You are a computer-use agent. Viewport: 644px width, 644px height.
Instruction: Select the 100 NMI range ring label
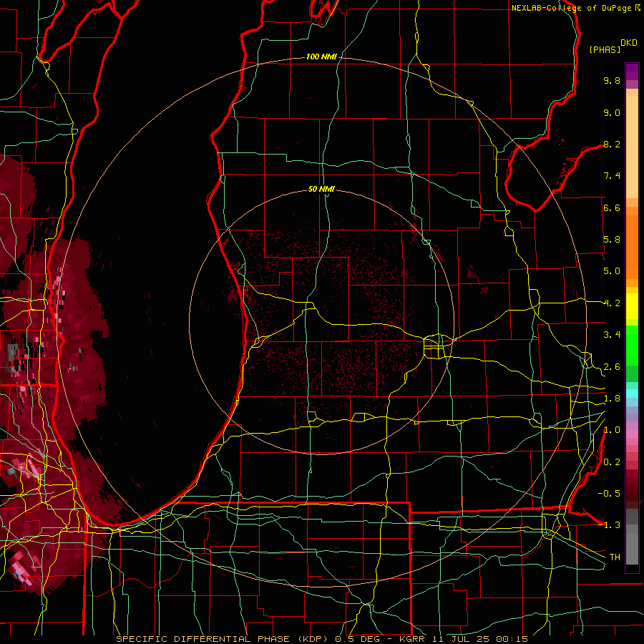pyautogui.click(x=321, y=57)
